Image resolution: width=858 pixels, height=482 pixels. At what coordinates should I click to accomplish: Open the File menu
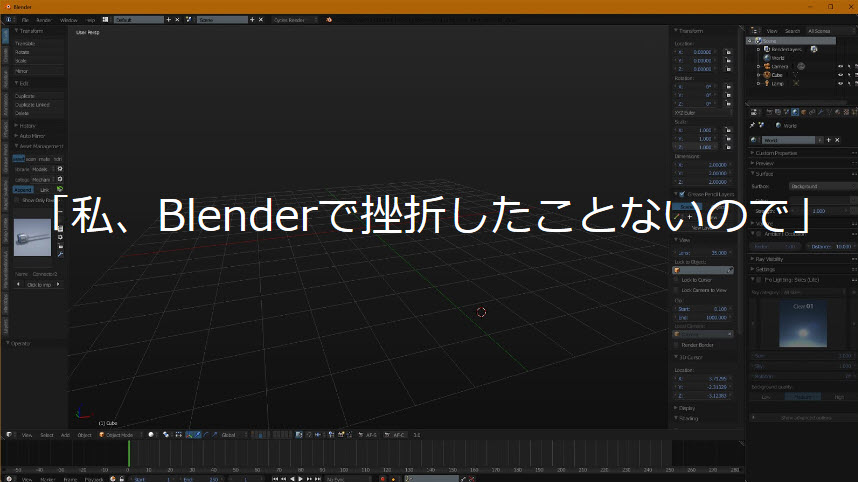pyautogui.click(x=25, y=20)
